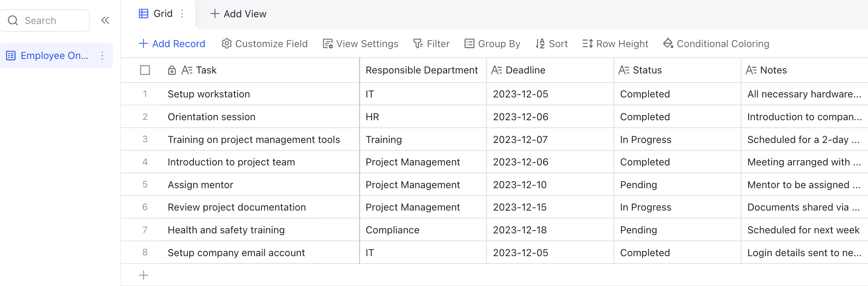Tick the select-all checkbox in header row

click(x=145, y=70)
